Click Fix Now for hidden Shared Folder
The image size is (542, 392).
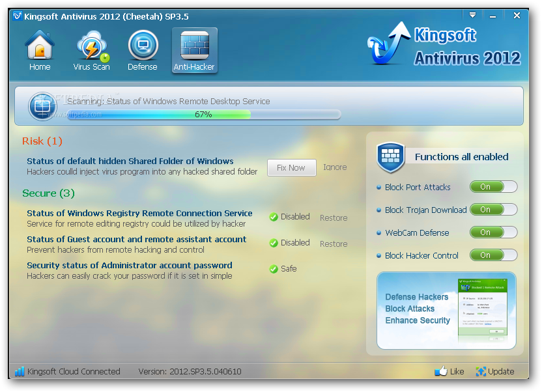pos(291,167)
